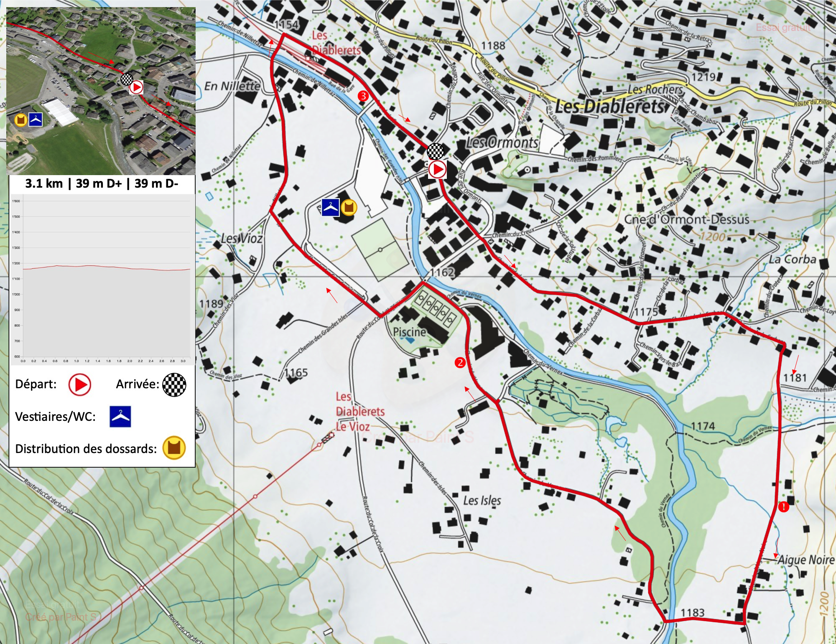
Task: Click the Piscine label on the map
Action: pos(410,332)
